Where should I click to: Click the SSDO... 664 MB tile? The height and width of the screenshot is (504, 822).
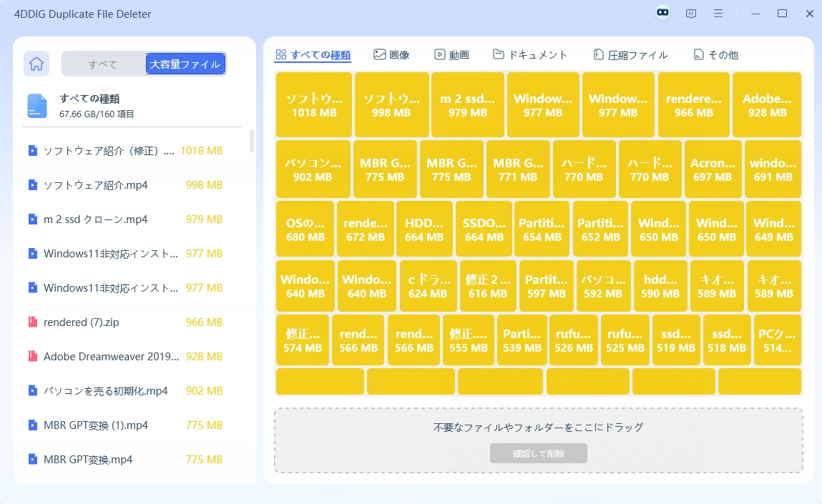484,229
